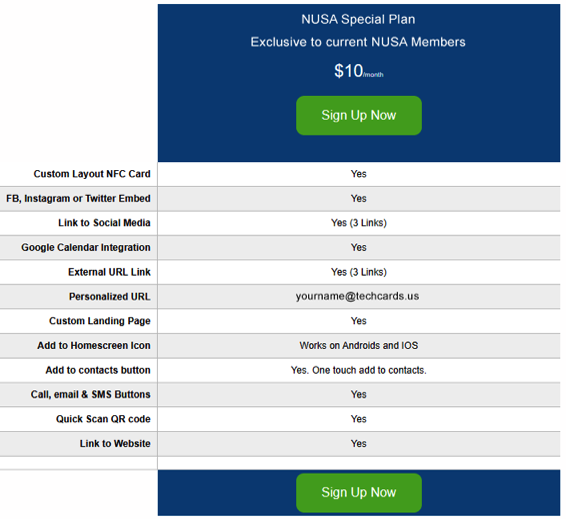Click the One touch add to contacts text
This screenshot has width=566, height=519.
pos(369,370)
